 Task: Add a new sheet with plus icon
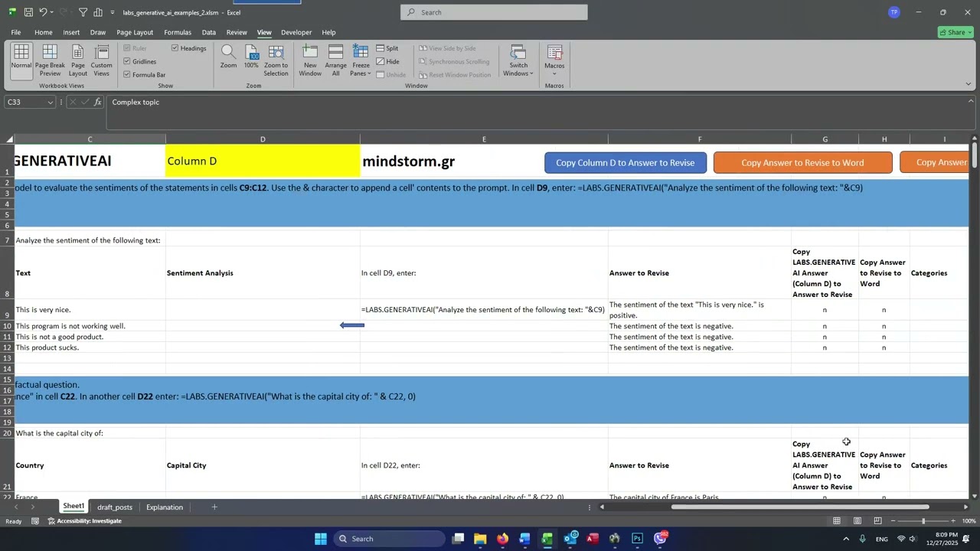(214, 507)
